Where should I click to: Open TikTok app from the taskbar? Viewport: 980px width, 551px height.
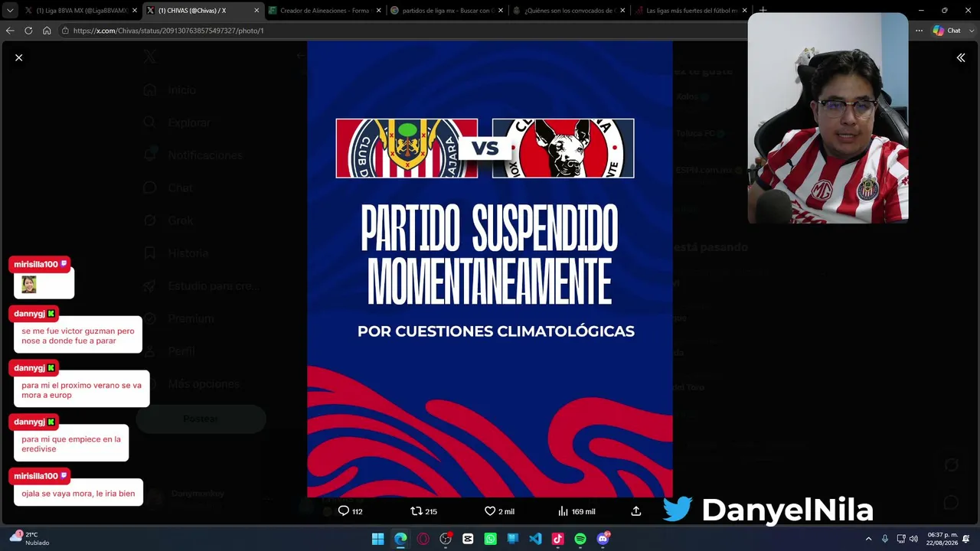coord(557,539)
